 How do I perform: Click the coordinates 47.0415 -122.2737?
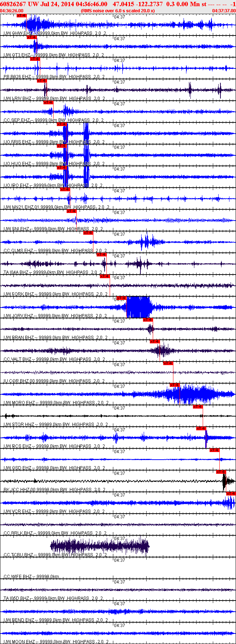(x=138, y=4)
